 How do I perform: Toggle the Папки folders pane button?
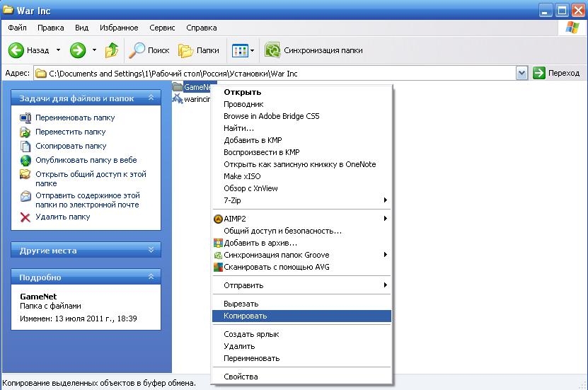(x=198, y=50)
